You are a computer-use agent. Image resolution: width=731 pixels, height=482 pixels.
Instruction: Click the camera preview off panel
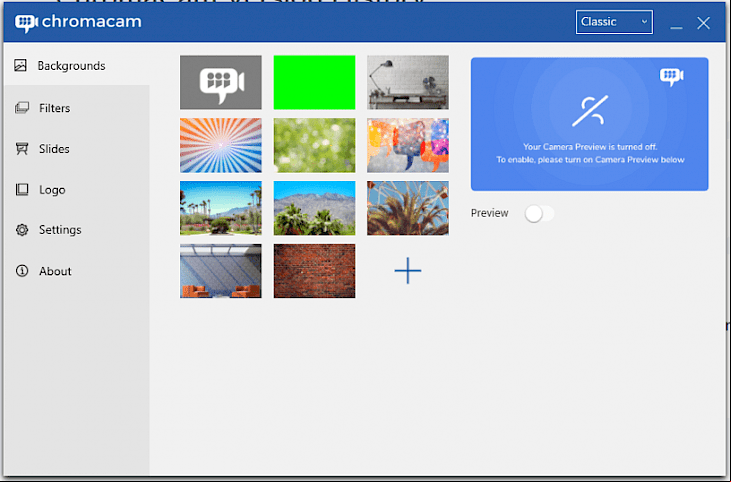589,124
